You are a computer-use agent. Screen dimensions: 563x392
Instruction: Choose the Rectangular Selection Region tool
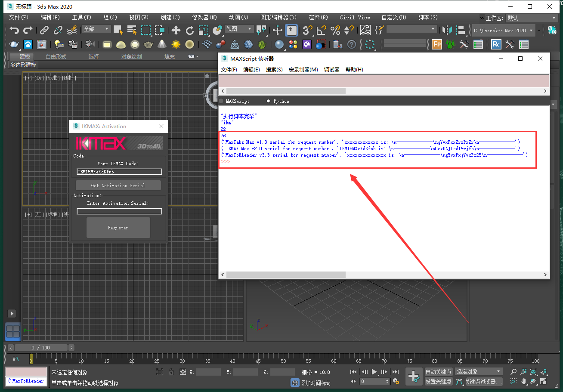pos(146,30)
